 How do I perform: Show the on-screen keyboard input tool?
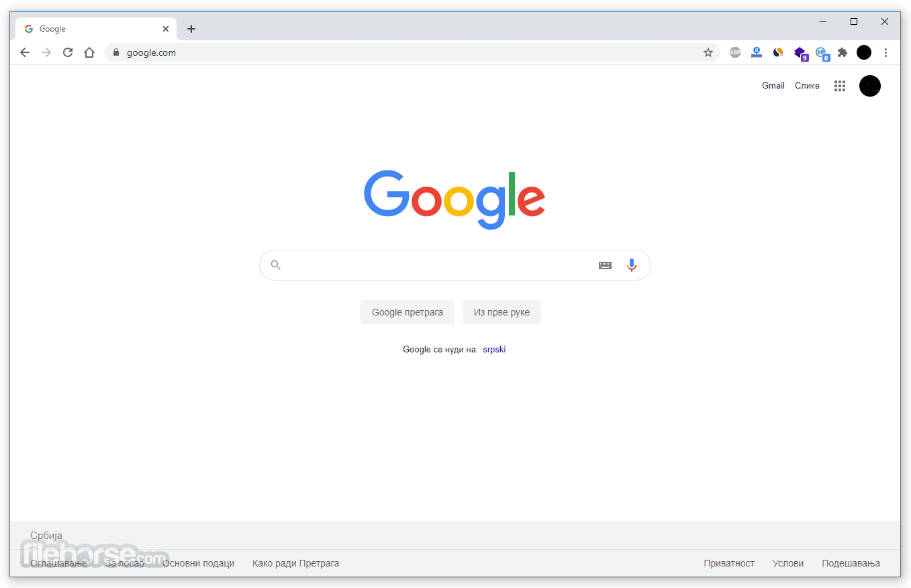605,265
